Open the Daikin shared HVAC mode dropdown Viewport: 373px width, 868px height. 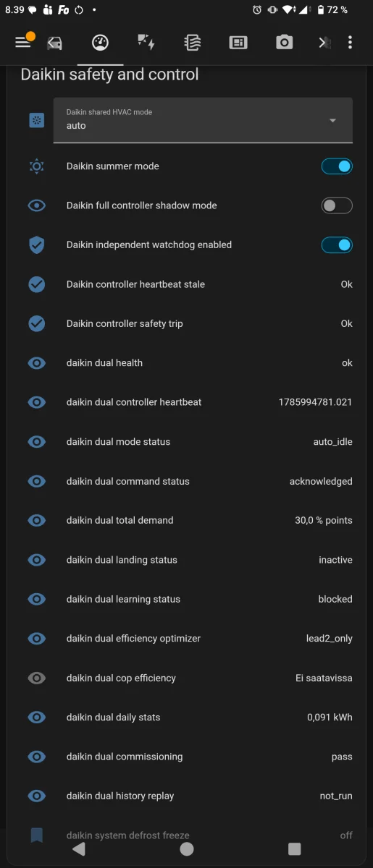tap(203, 120)
